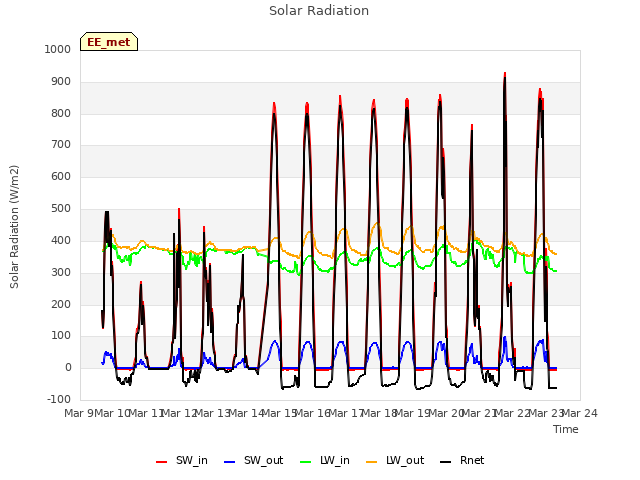Click the 400 y-axis tick label

point(61,240)
